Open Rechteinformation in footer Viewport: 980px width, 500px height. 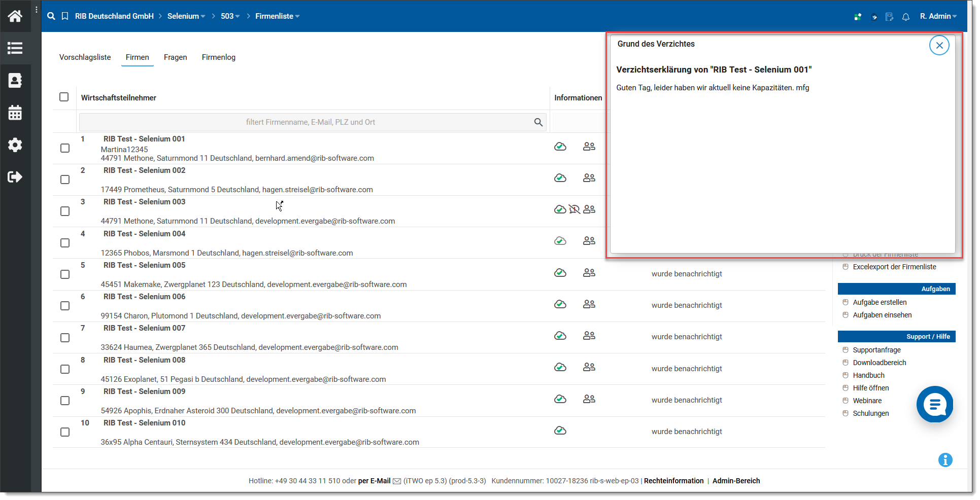pos(673,481)
